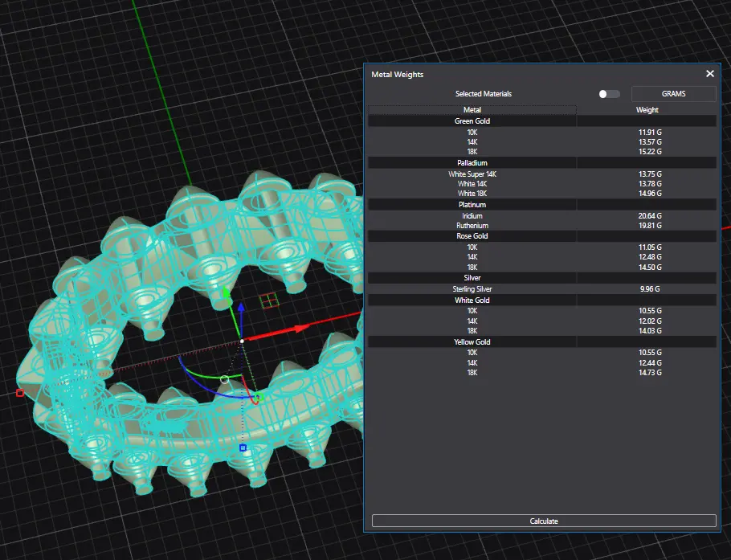Collapse the Platinum group header
The height and width of the screenshot is (560, 731).
point(472,205)
